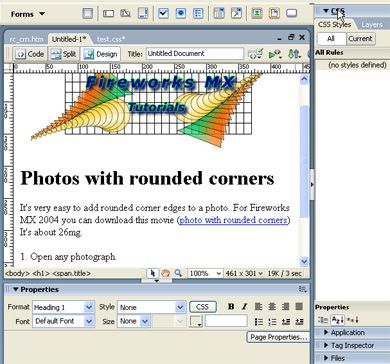Switch to the test.css document tab
This screenshot has height=364, width=390.
[x=111, y=39]
